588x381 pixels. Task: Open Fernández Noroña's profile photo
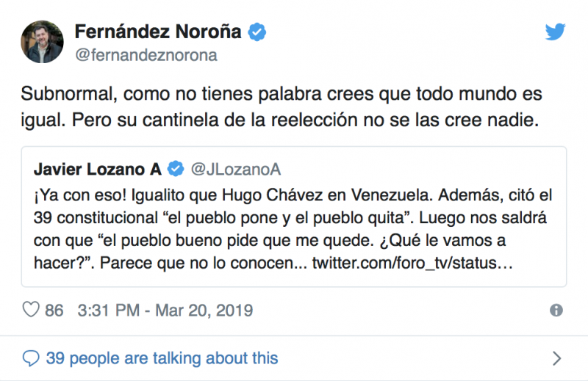(x=41, y=41)
